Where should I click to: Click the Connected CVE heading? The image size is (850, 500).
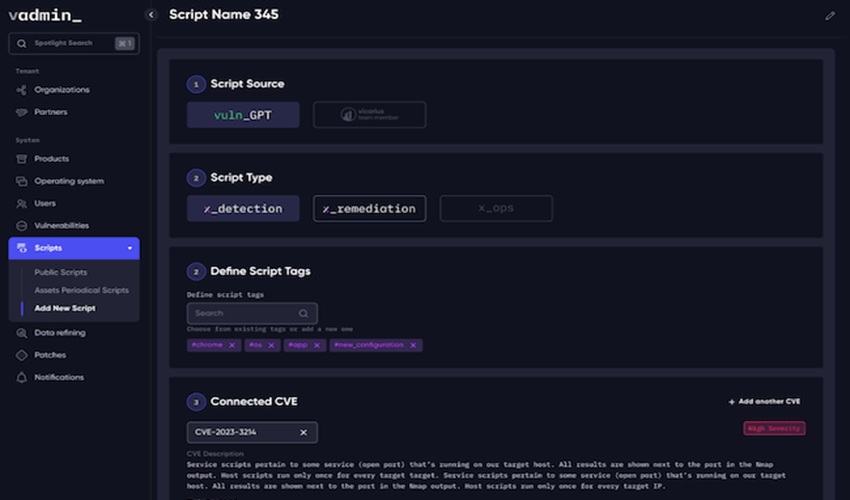(x=254, y=402)
